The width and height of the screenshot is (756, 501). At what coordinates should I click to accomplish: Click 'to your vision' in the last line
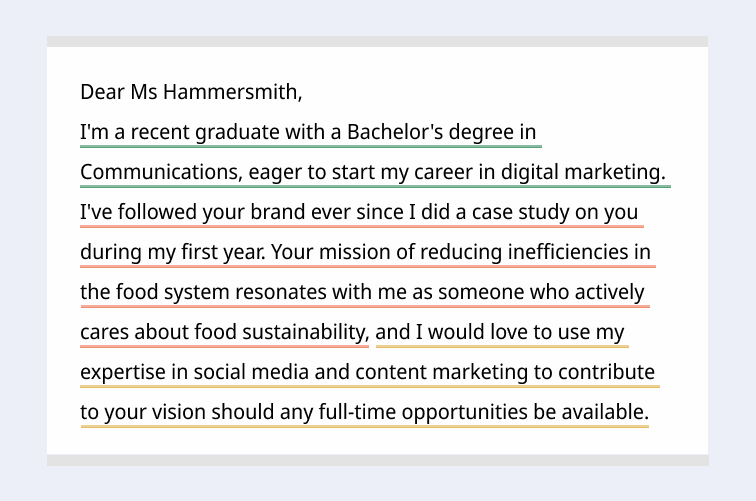pos(143,412)
